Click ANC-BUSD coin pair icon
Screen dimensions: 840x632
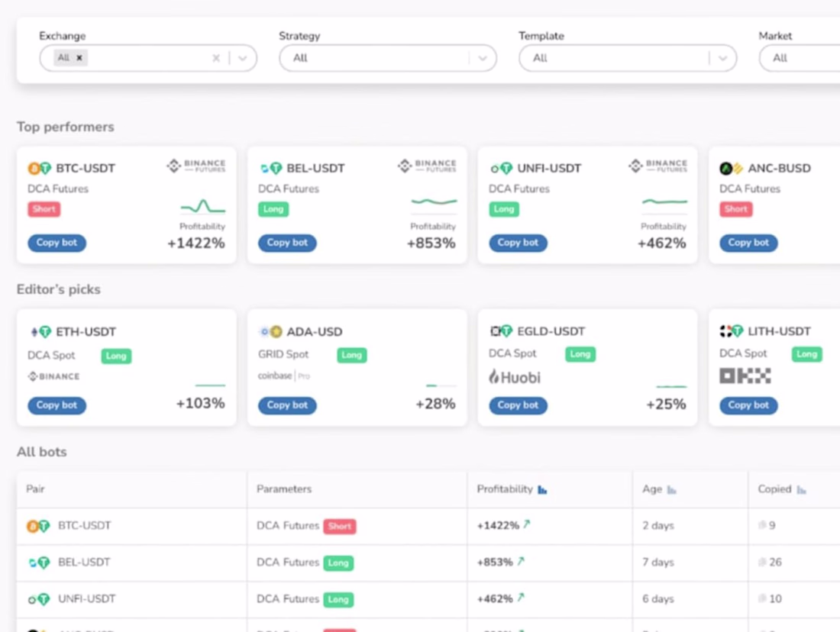tap(732, 168)
